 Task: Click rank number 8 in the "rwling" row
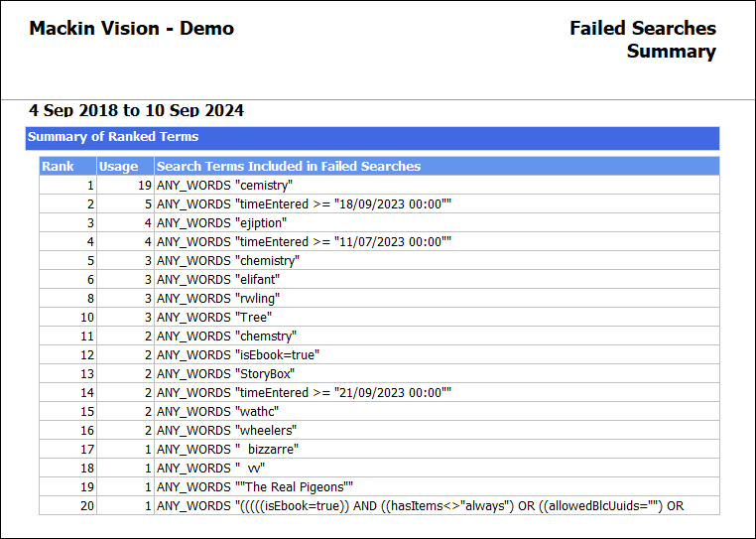(x=90, y=298)
